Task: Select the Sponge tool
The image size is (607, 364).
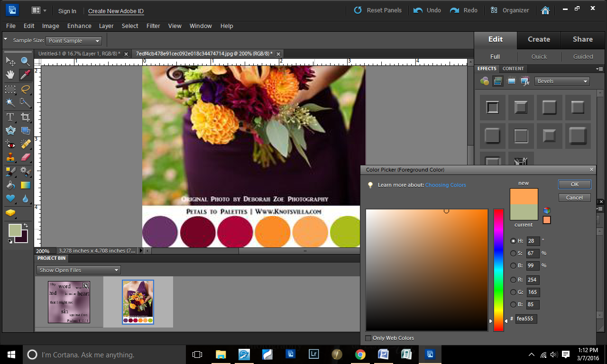Action: [10, 213]
